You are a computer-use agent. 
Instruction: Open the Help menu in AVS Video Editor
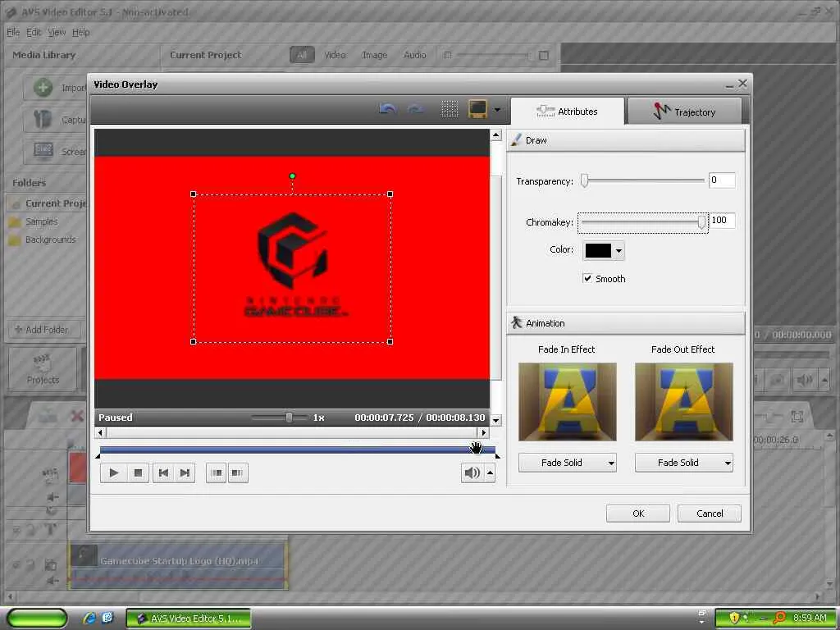pos(81,32)
